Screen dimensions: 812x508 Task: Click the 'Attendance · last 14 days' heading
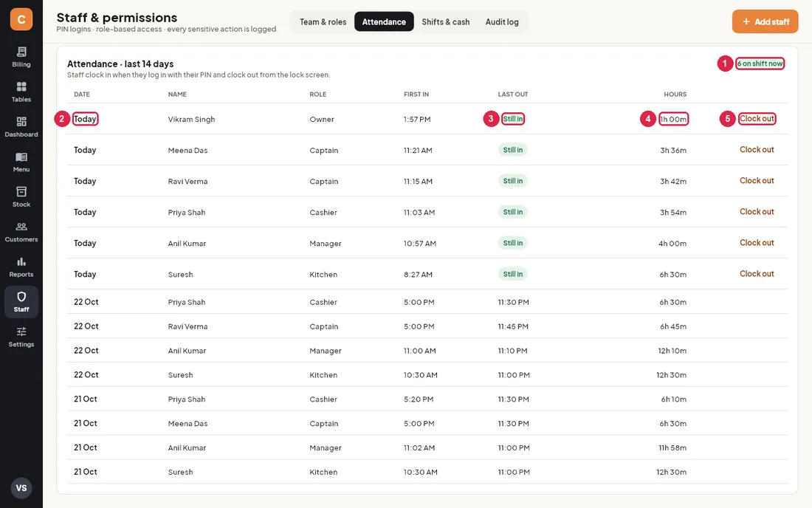(x=120, y=63)
